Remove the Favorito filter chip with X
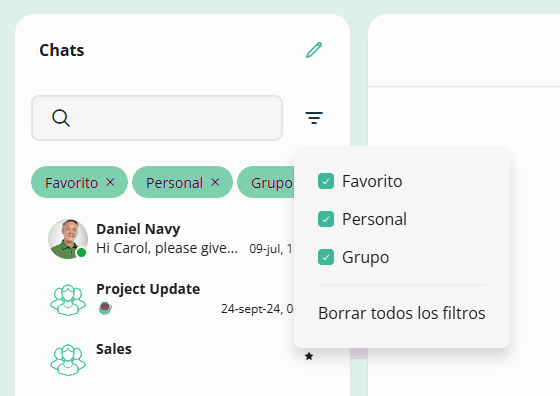Screen dimensions: 560x396 pyautogui.click(x=110, y=182)
